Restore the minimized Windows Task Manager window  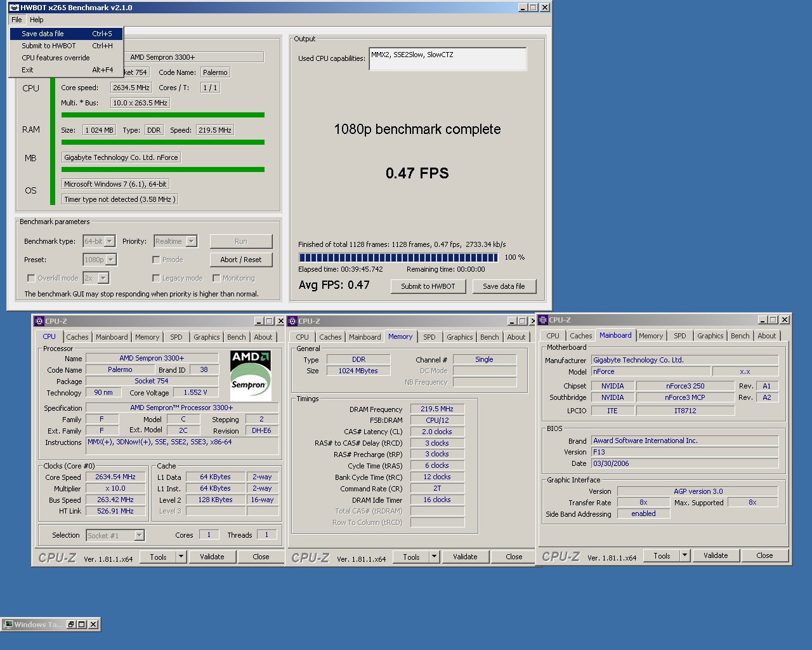point(71,625)
